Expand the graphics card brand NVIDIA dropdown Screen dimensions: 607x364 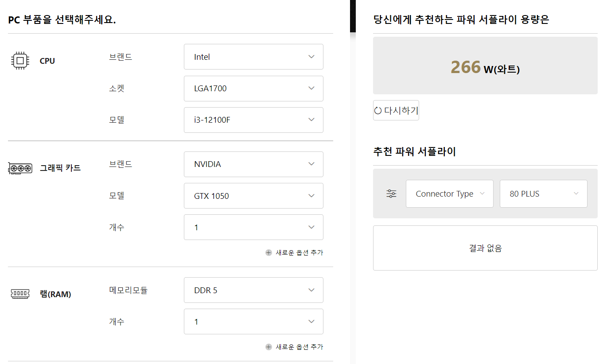253,164
